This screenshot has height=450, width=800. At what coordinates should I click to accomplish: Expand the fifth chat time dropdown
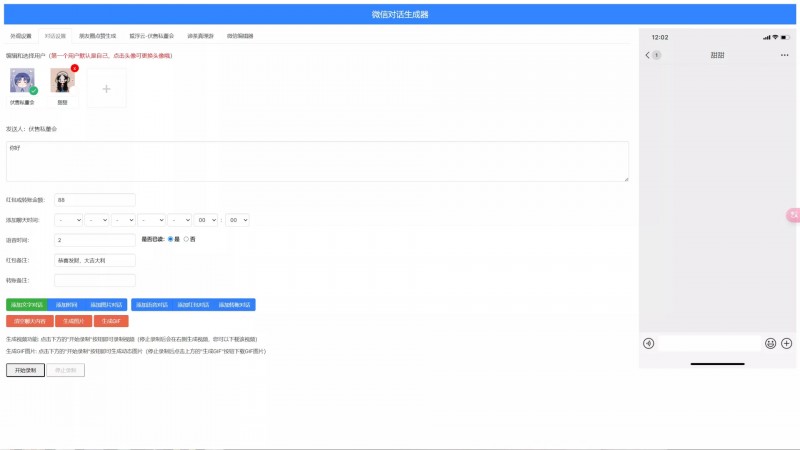(179, 220)
